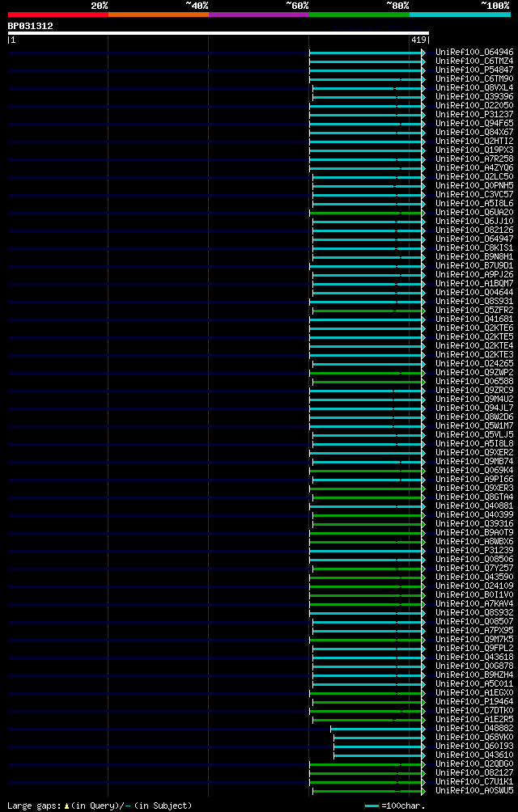Viewport: 518px width, 812px height.
Task: Open the UniRef100_Q60I93 entry
Action: [474, 746]
